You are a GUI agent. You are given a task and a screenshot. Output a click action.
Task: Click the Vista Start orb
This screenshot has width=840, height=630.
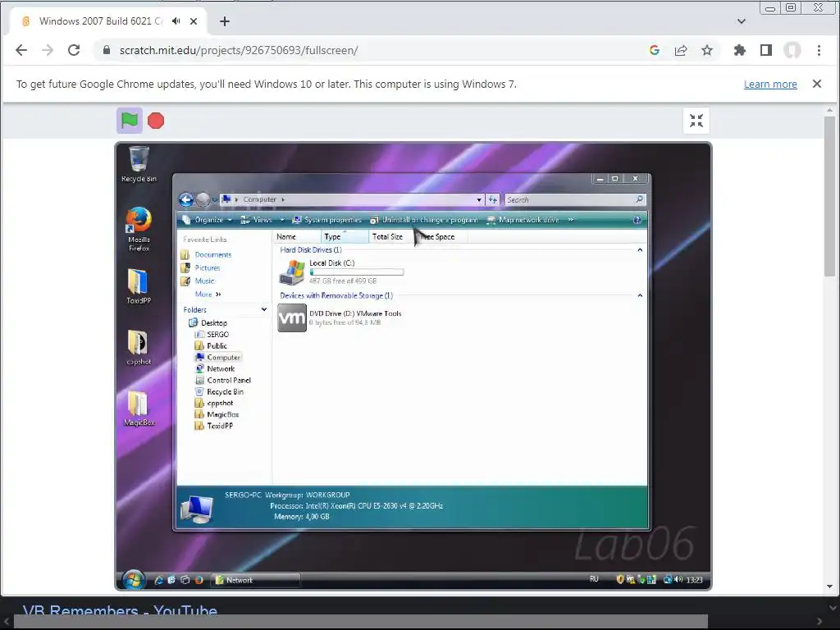pos(133,579)
